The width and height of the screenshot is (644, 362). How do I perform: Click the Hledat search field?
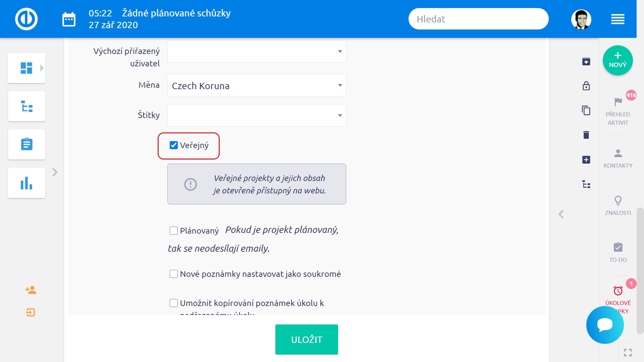coord(479,19)
